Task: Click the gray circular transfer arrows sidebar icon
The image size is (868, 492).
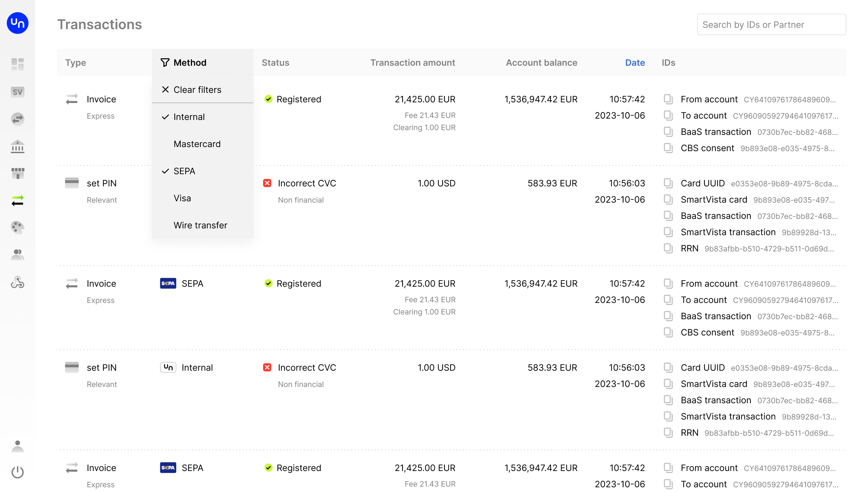Action: (18, 119)
